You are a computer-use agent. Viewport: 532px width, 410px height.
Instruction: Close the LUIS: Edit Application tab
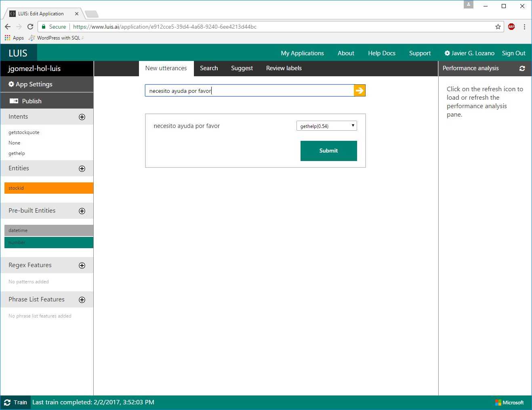pos(76,14)
